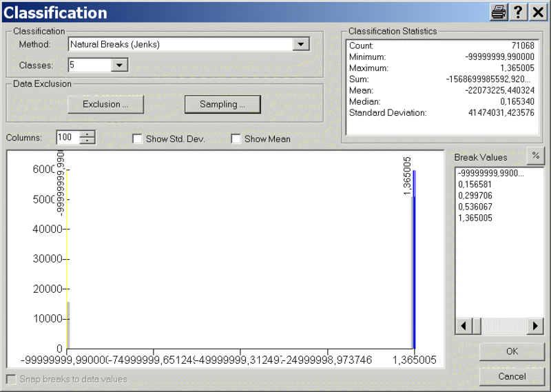Click the gray histogram bar at left edge
The image size is (551, 392).
(68, 325)
